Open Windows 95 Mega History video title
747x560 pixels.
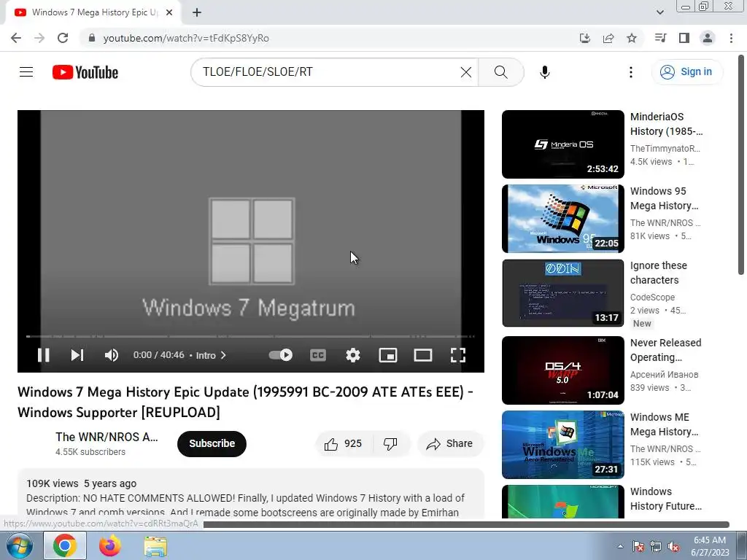coord(664,198)
